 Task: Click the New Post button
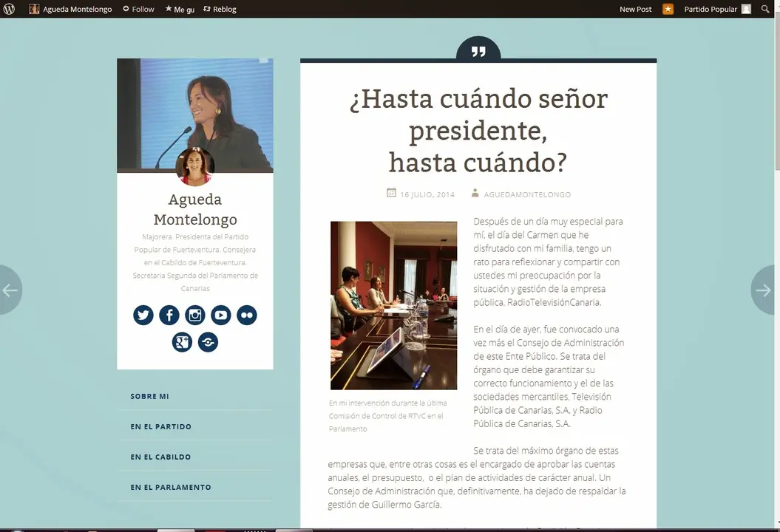coord(635,9)
